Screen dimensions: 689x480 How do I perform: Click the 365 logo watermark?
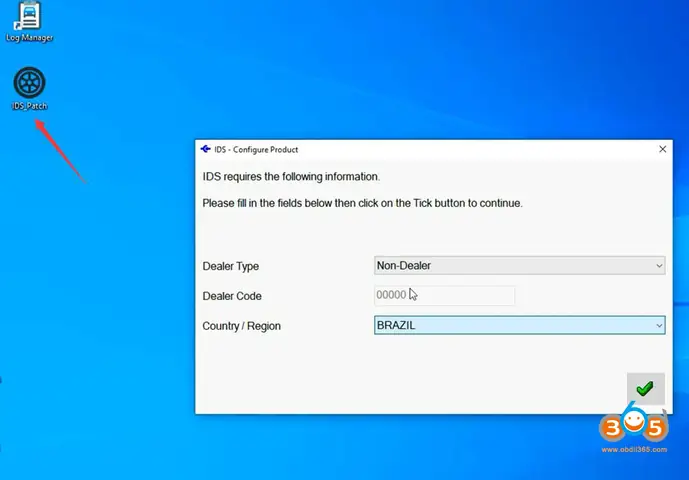tap(634, 428)
